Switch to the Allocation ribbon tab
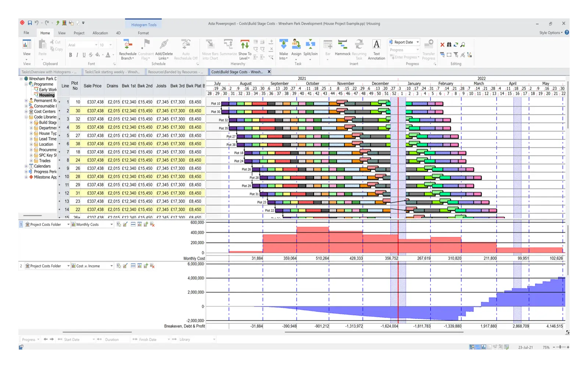This screenshot has height=368, width=588. click(100, 33)
